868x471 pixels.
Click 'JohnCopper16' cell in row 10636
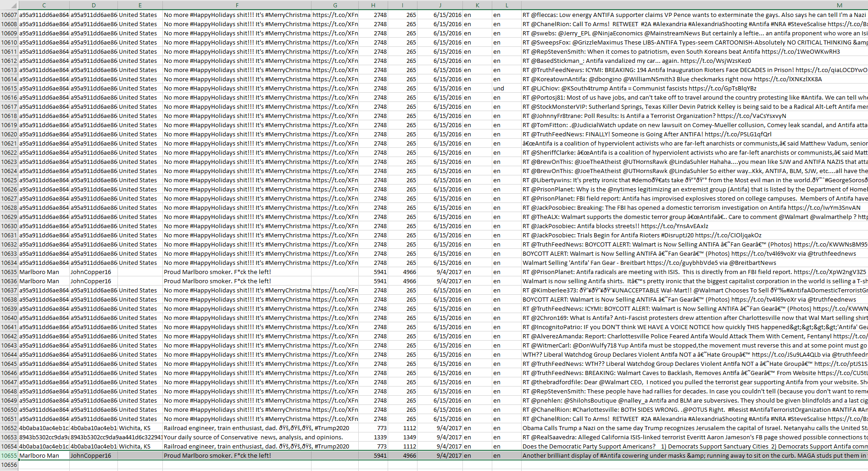tap(94, 281)
